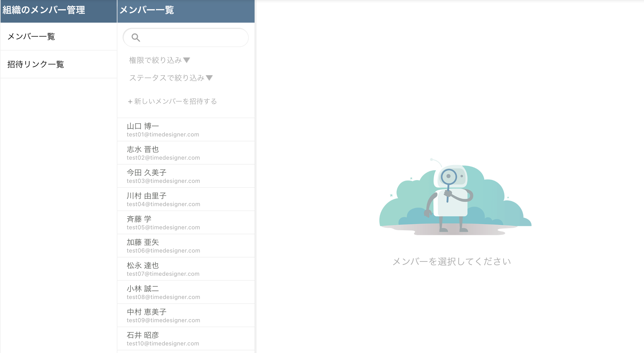The image size is (644, 353).
Task: Select member 松永 達也
Action: (x=186, y=269)
